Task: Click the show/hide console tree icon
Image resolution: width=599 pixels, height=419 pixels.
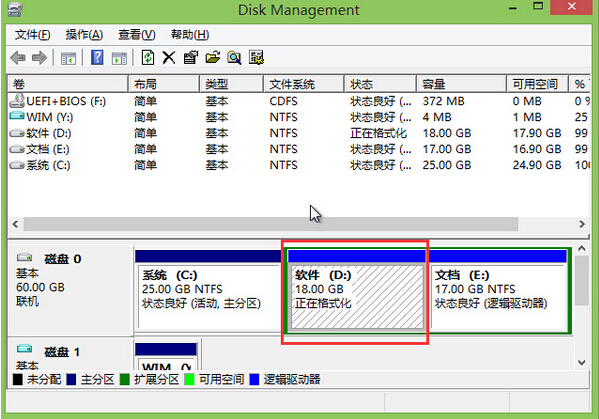Action: tap(68, 58)
